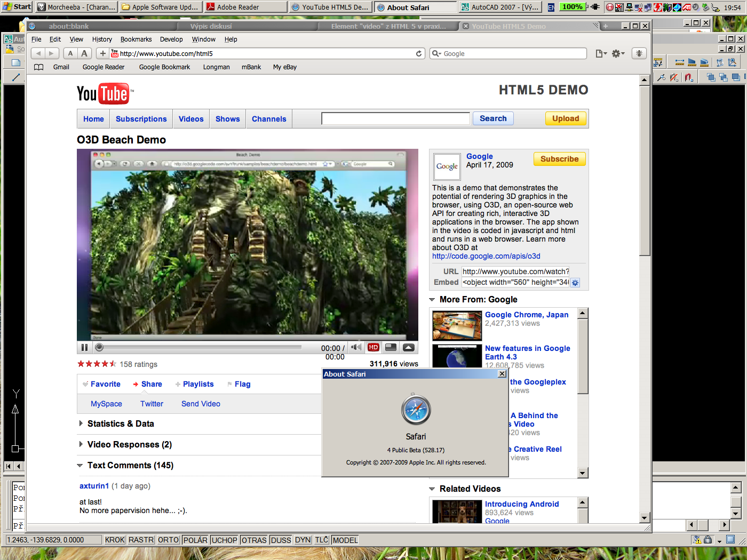Open the code.google.com/apis/o3d link

click(x=486, y=256)
